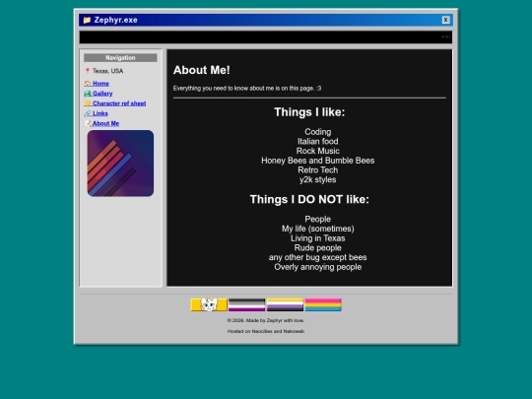Click the 'y2k styles' list entry
Image resolution: width=532 pixels, height=399 pixels.
(318, 179)
